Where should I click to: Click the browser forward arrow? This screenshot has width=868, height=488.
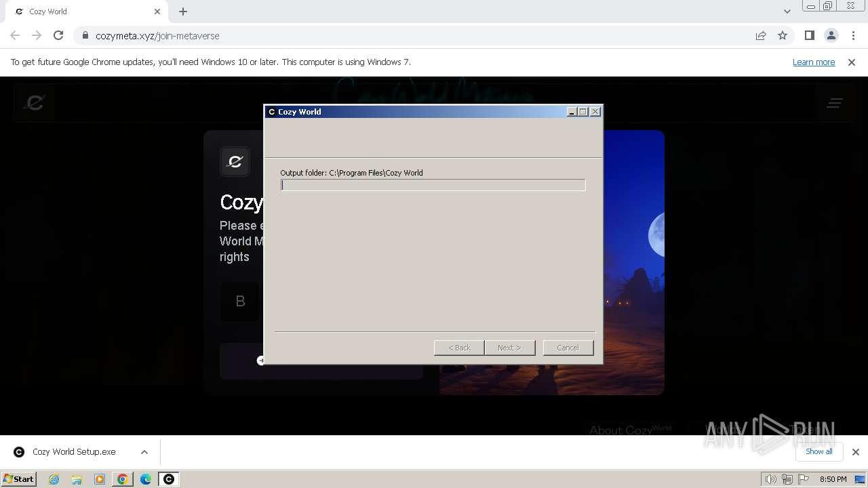[x=37, y=35]
